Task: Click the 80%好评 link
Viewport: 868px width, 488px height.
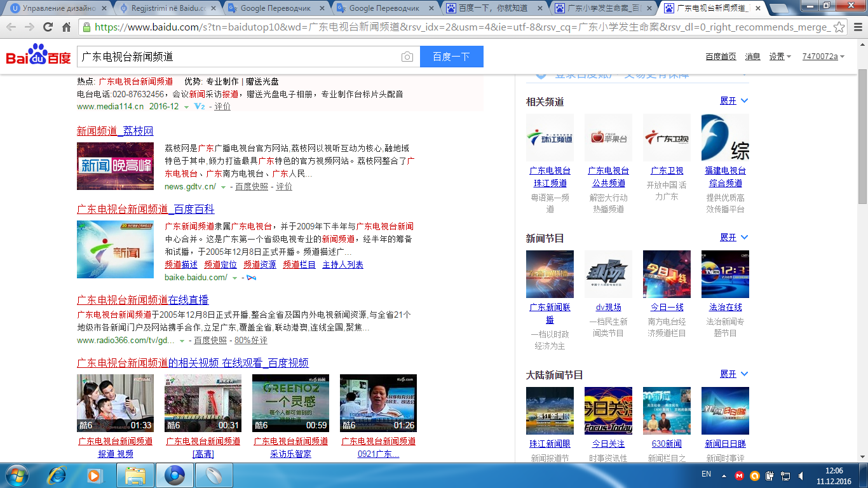Action: click(251, 341)
